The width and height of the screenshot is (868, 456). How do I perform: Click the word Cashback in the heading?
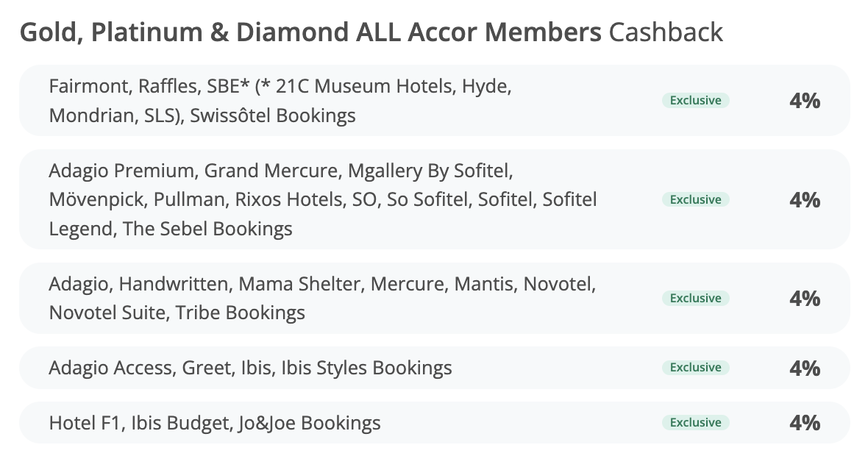click(666, 32)
